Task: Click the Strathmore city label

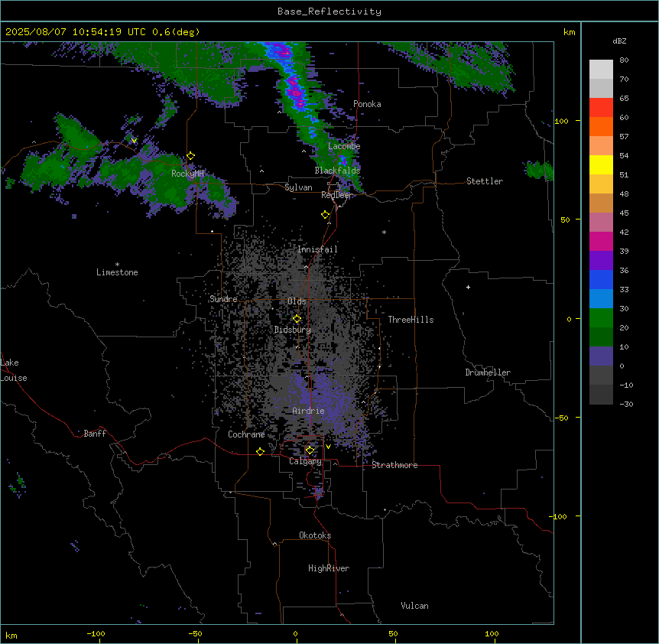Action: pos(394,465)
